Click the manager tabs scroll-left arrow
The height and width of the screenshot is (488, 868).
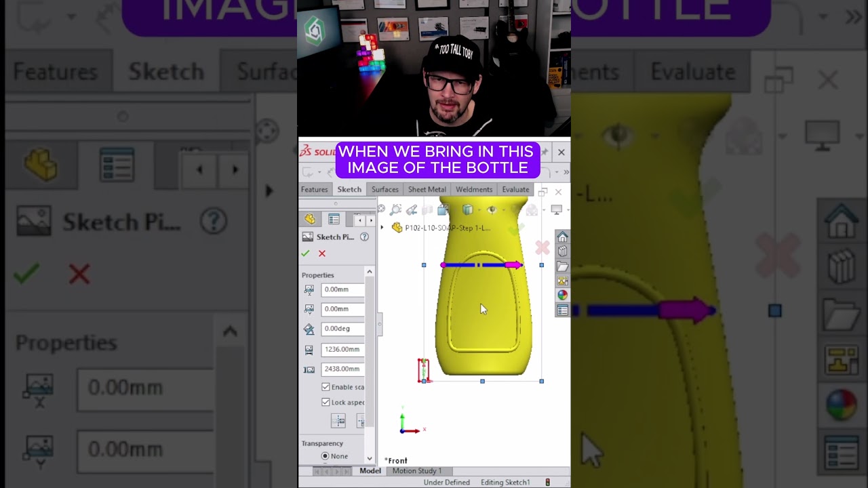pos(359,220)
